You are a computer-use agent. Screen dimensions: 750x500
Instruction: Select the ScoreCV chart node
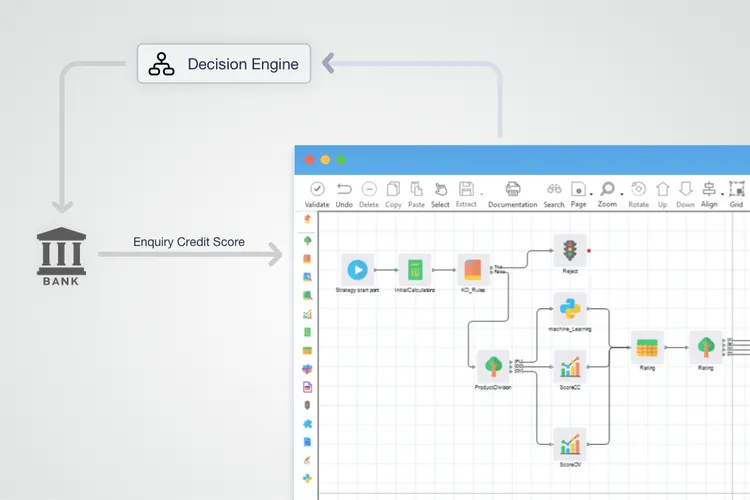coord(570,443)
